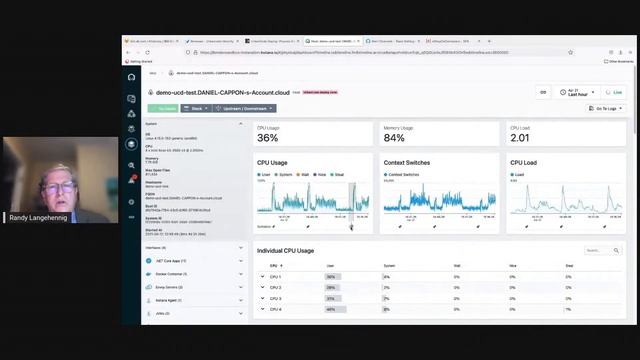Expand the Docker Container section
640x360 pixels.
click(240, 274)
